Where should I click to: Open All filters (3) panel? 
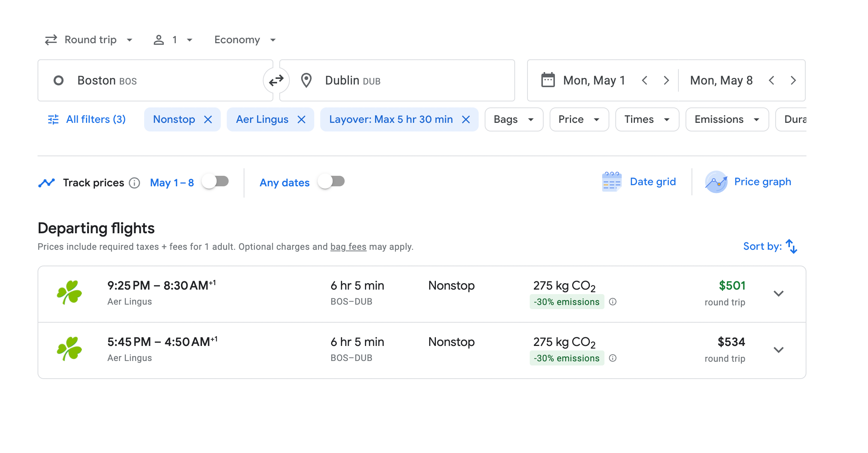coord(87,119)
